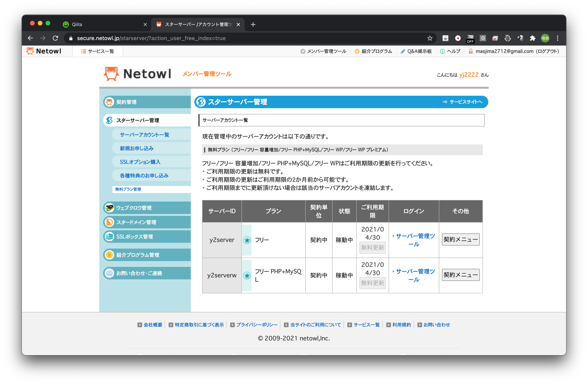The image size is (588, 384).
Task: Click the S logo icon in the blue header
Action: [x=201, y=102]
